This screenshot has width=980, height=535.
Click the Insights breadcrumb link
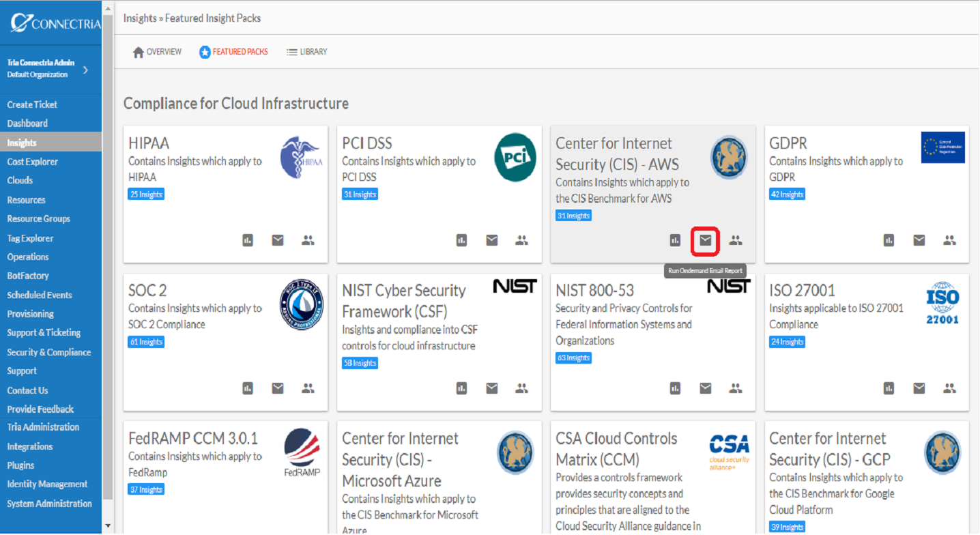[x=140, y=18]
